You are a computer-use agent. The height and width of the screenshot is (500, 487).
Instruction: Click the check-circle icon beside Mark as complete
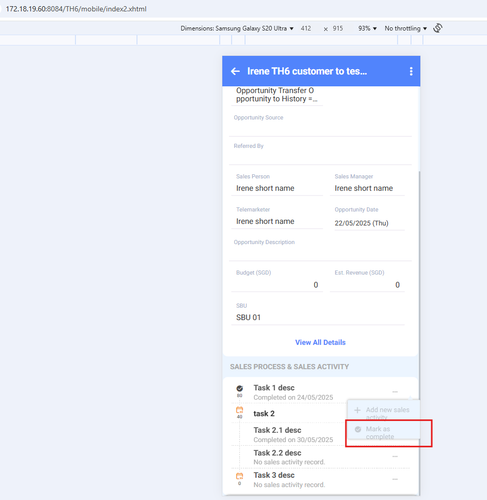point(358,429)
